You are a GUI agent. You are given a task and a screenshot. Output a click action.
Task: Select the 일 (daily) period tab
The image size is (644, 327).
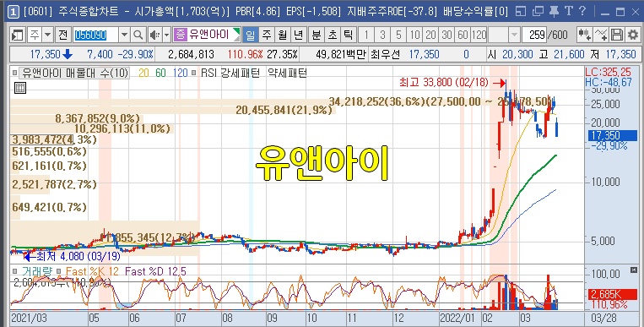(251, 35)
